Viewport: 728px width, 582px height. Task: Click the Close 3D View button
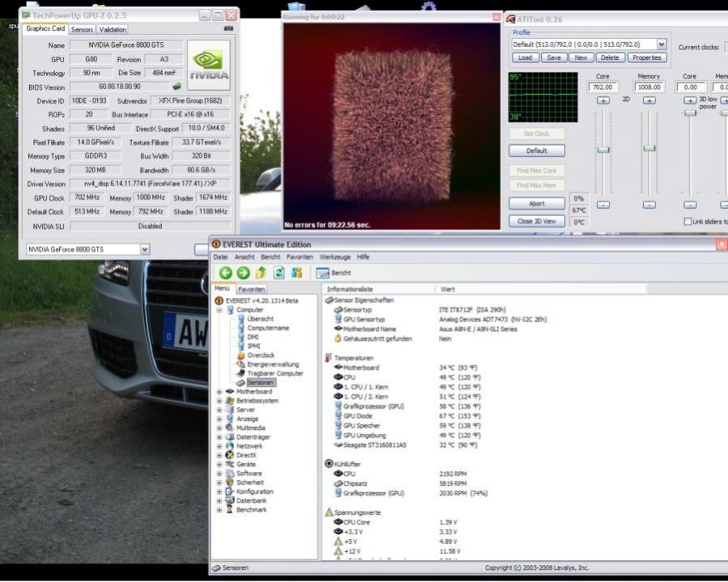(537, 221)
